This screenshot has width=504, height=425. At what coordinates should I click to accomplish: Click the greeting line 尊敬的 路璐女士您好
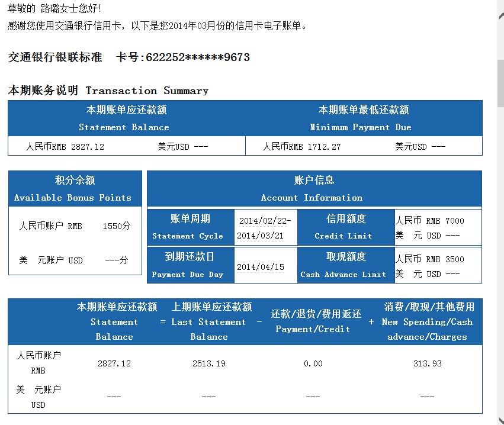pyautogui.click(x=54, y=8)
